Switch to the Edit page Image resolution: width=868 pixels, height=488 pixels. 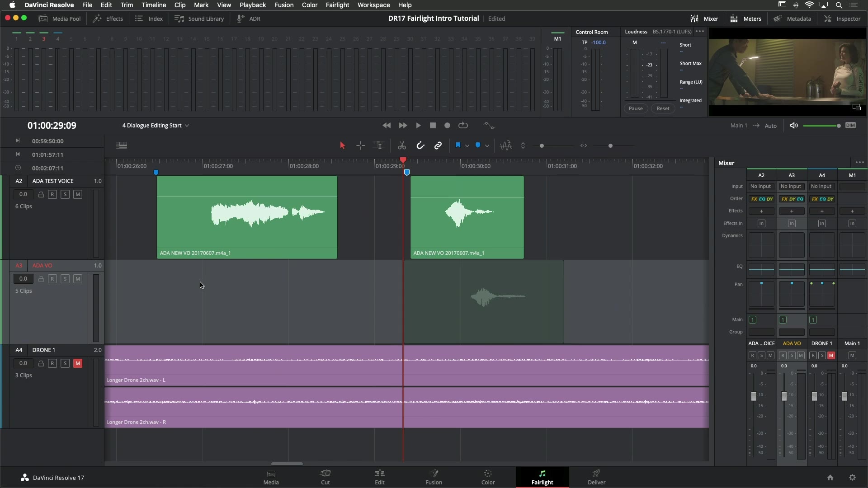[380, 477]
